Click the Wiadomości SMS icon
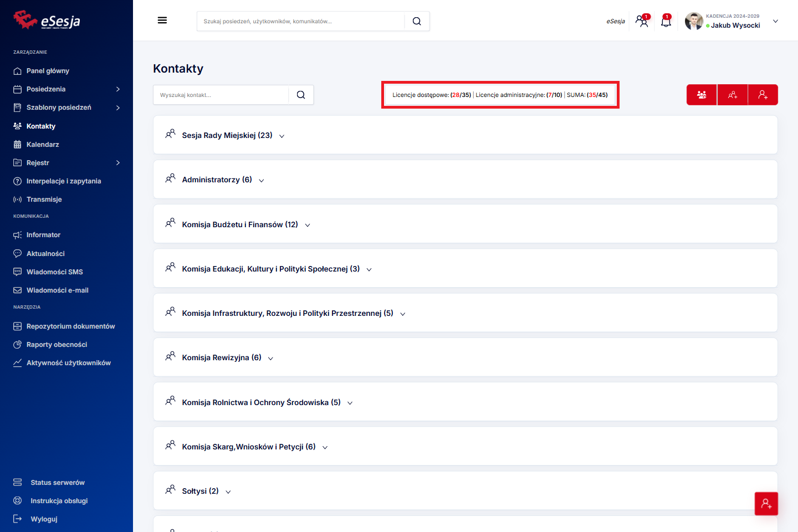 click(17, 272)
